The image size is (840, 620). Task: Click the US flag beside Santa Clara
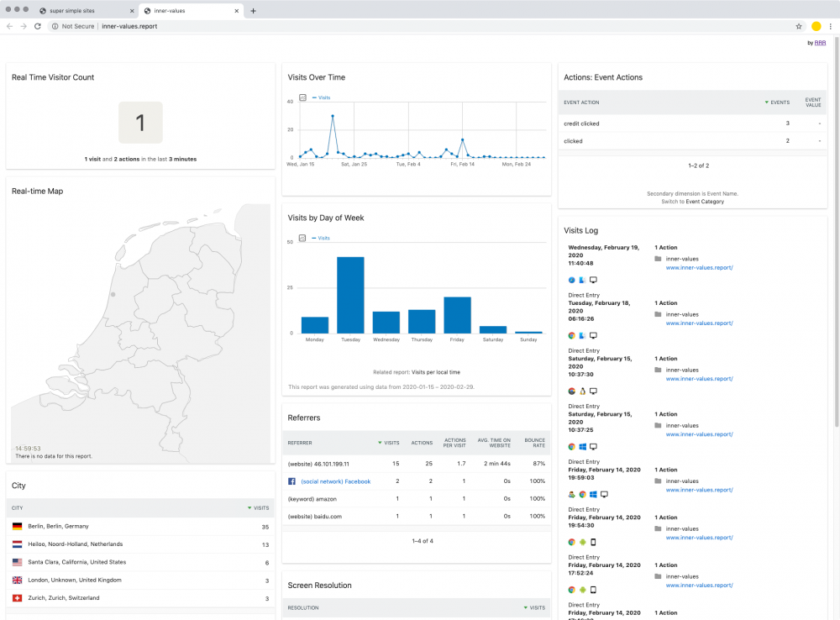[x=17, y=562]
